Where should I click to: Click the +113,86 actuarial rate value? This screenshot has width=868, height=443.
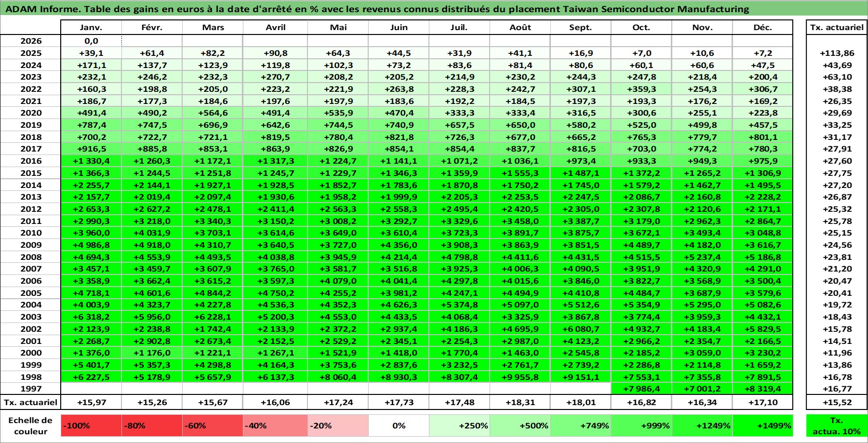[837, 53]
